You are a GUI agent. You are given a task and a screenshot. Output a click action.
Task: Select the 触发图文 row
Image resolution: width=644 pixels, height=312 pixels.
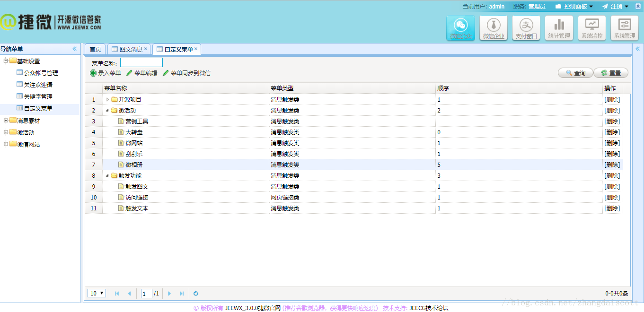[x=354, y=186]
